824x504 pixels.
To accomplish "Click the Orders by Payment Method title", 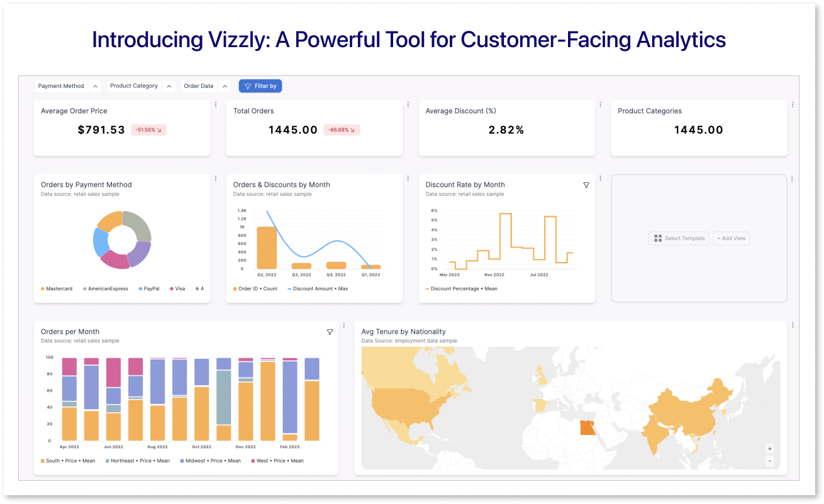I will point(86,185).
